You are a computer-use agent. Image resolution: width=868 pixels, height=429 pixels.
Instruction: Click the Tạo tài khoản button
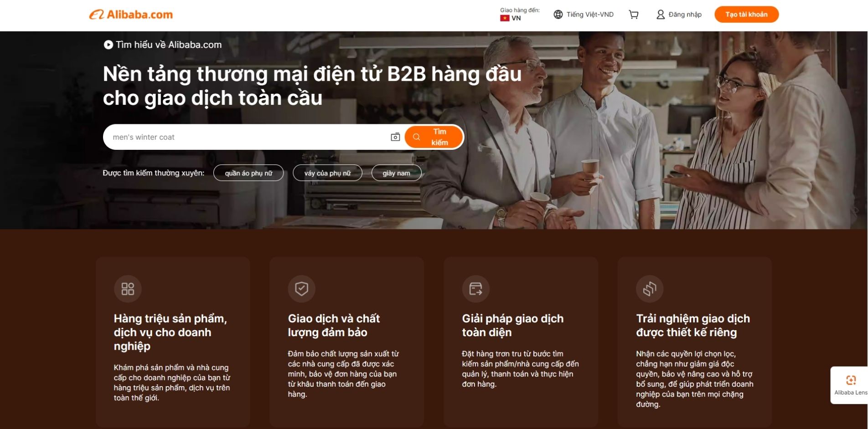pos(746,15)
